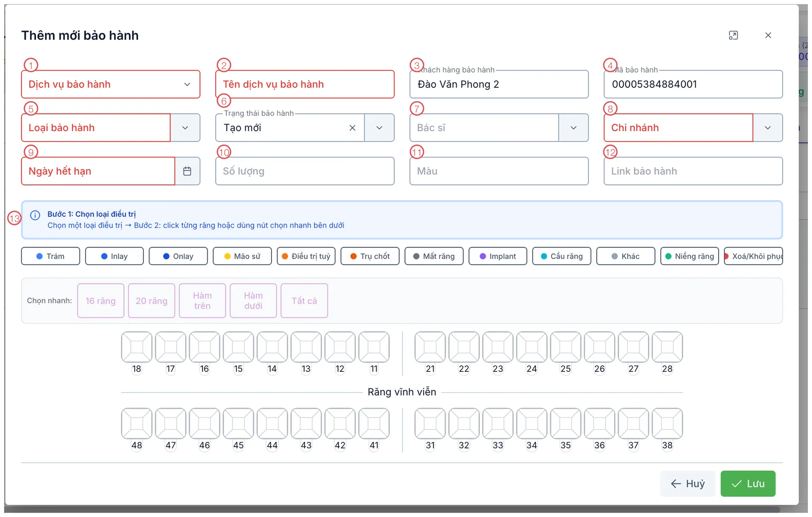Click the Lưu save button
Viewport: 812px width, 517px height.
[748, 483]
